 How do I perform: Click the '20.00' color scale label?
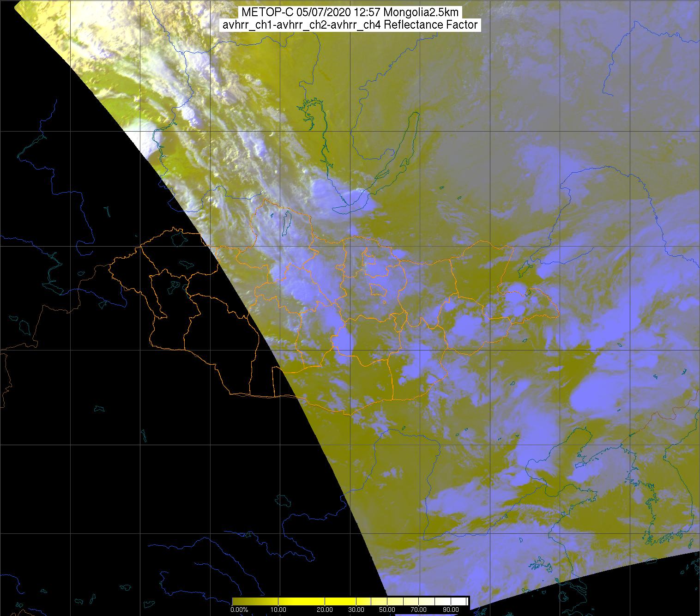(325, 610)
